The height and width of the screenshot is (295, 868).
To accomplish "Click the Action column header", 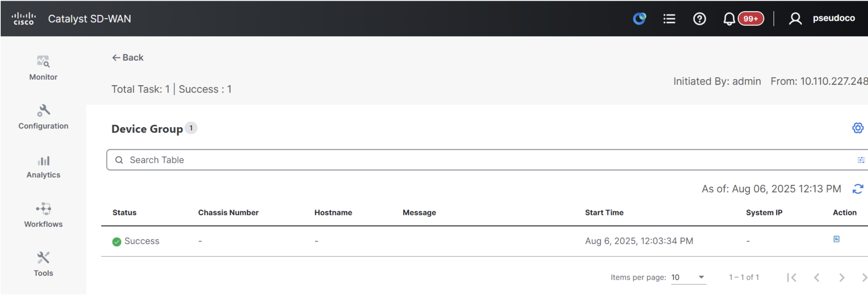I will (845, 212).
